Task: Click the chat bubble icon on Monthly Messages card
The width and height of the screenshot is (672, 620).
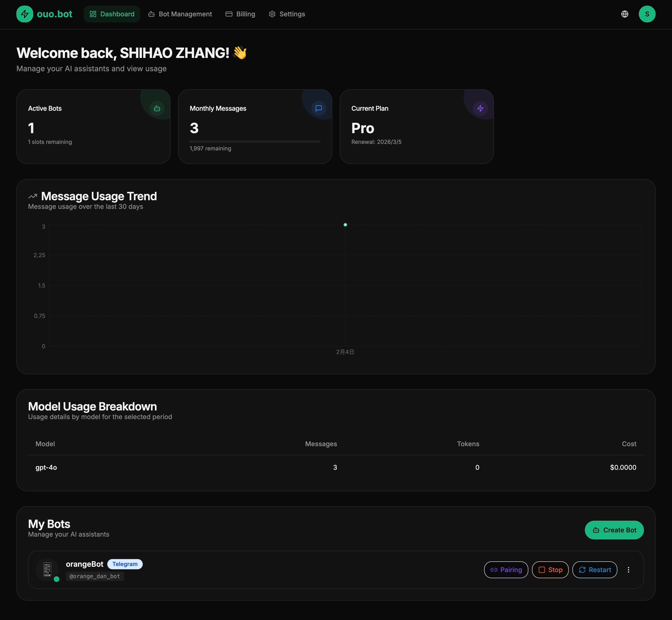Action: point(318,108)
